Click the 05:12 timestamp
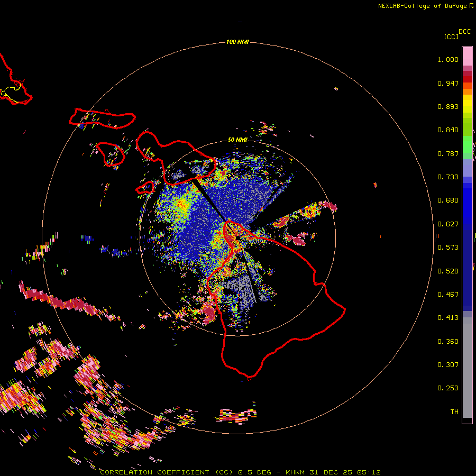Image resolution: width=476 pixels, height=476 pixels. coord(369,472)
